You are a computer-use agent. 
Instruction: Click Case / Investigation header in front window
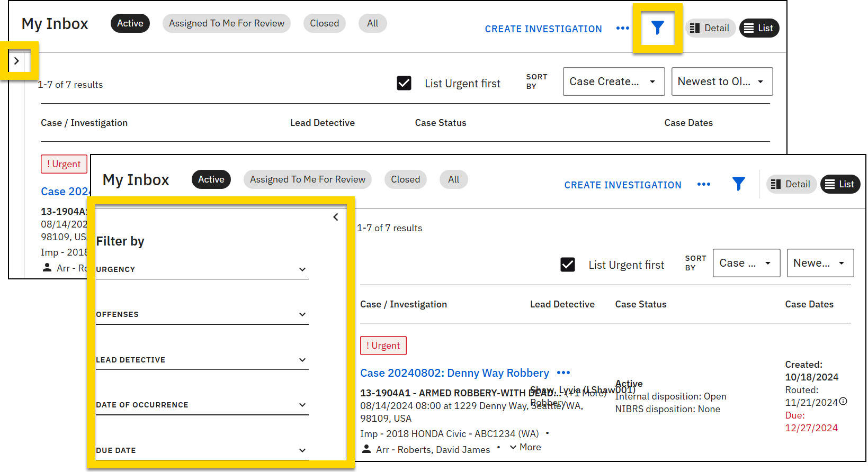[x=404, y=304]
